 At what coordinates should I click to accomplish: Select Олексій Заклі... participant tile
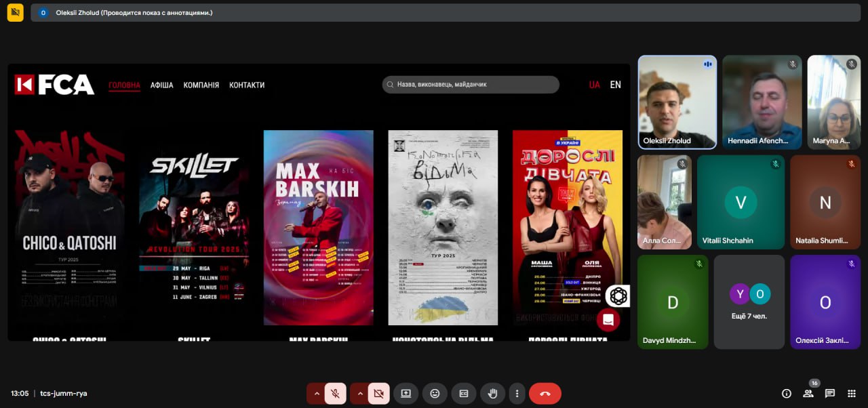(x=825, y=302)
